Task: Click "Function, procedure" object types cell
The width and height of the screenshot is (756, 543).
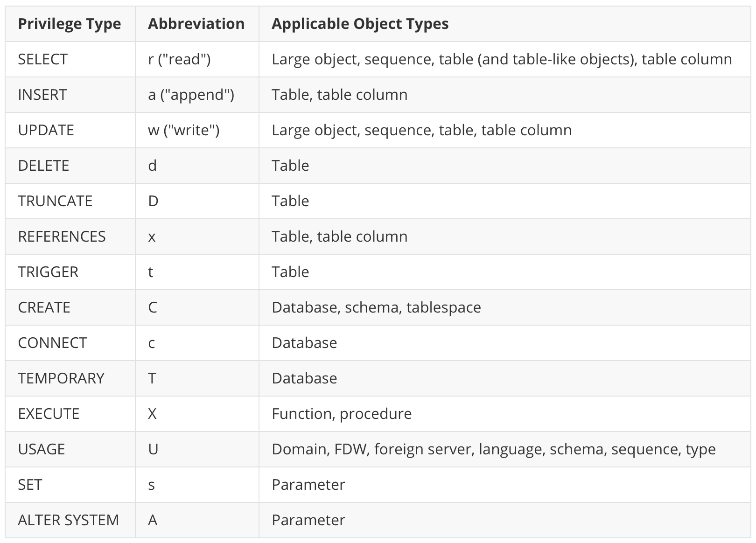Action: 342,414
